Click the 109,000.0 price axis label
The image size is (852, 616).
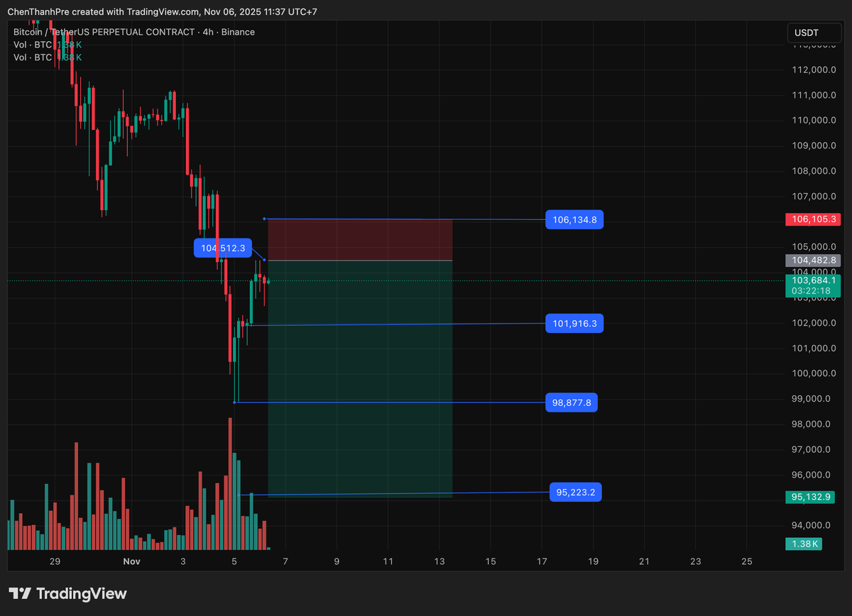[x=813, y=145]
